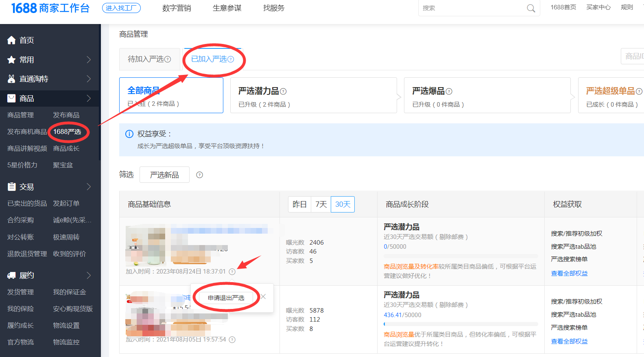Click the 常用 star icon
This screenshot has height=357, width=644.
[11, 59]
